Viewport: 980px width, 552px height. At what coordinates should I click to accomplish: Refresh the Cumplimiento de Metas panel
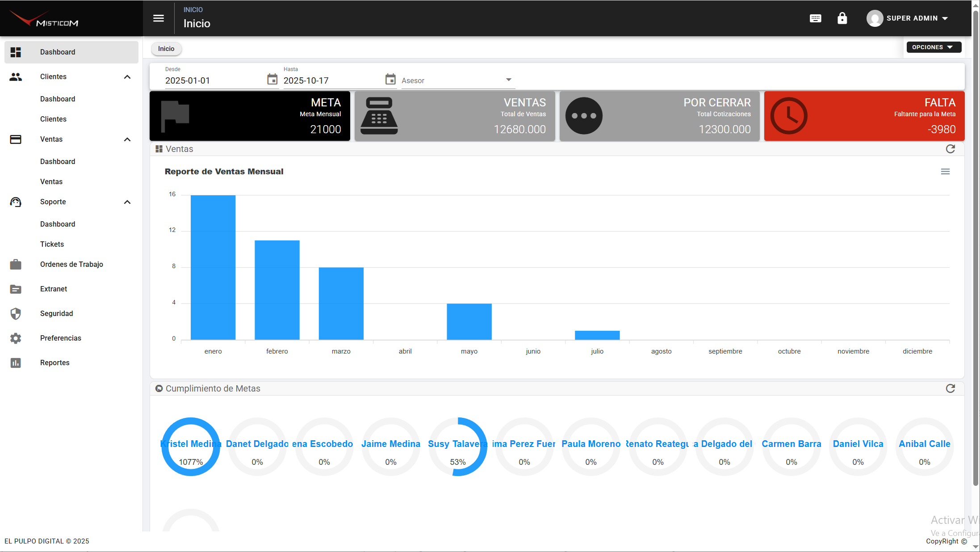tap(950, 388)
